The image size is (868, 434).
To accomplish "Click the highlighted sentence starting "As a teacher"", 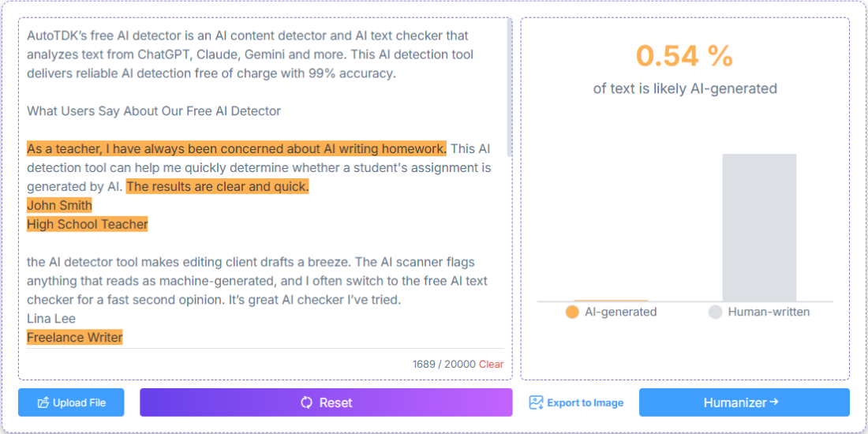I will pyautogui.click(x=236, y=148).
